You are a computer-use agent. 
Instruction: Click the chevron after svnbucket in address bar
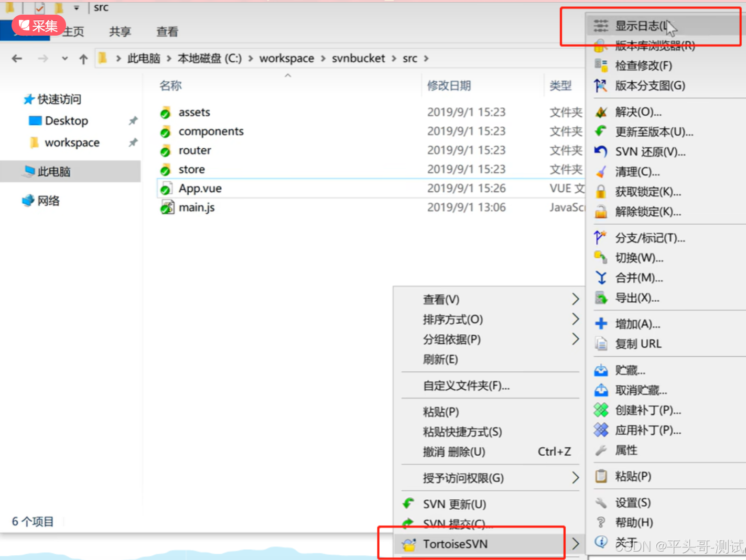click(x=394, y=58)
